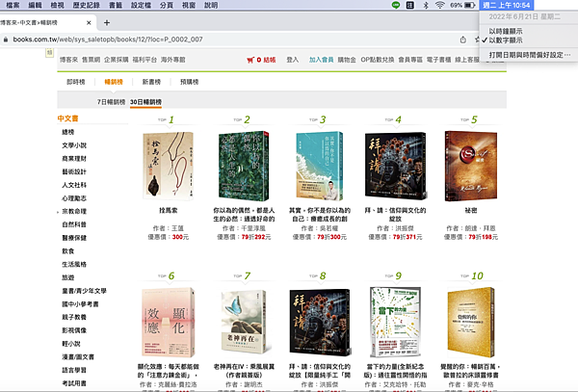578x392 pixels.
Task: Open the 編輯 menu
Action: click(35, 5)
